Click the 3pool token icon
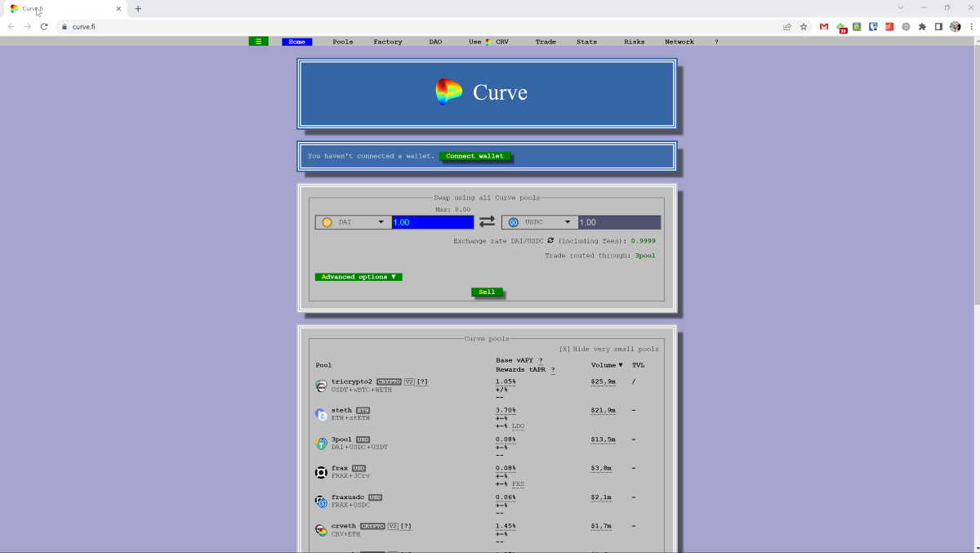This screenshot has height=553, width=980. click(321, 444)
